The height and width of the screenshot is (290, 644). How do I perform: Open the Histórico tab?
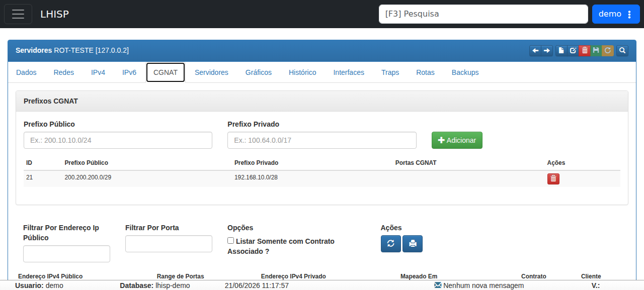point(302,72)
